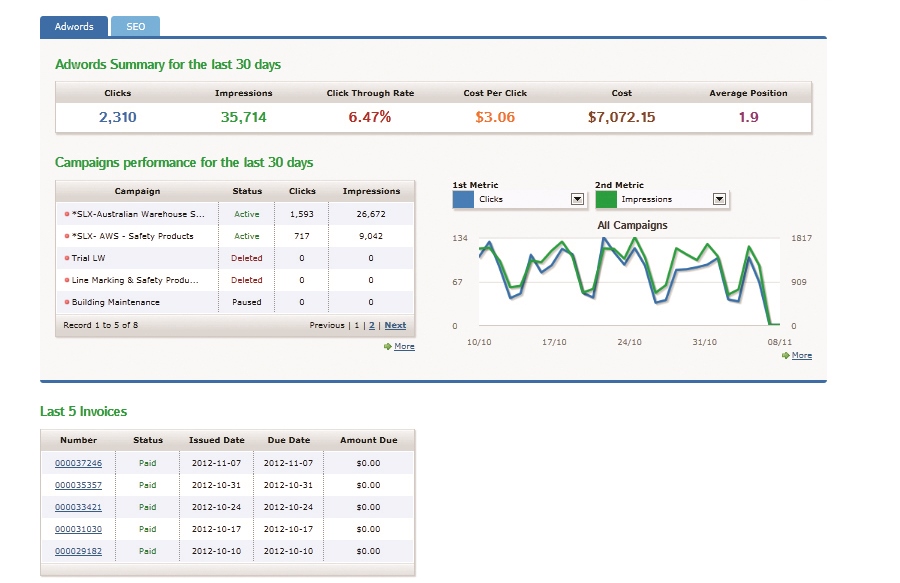Open invoice 000033421
900x583 pixels.
[78, 507]
